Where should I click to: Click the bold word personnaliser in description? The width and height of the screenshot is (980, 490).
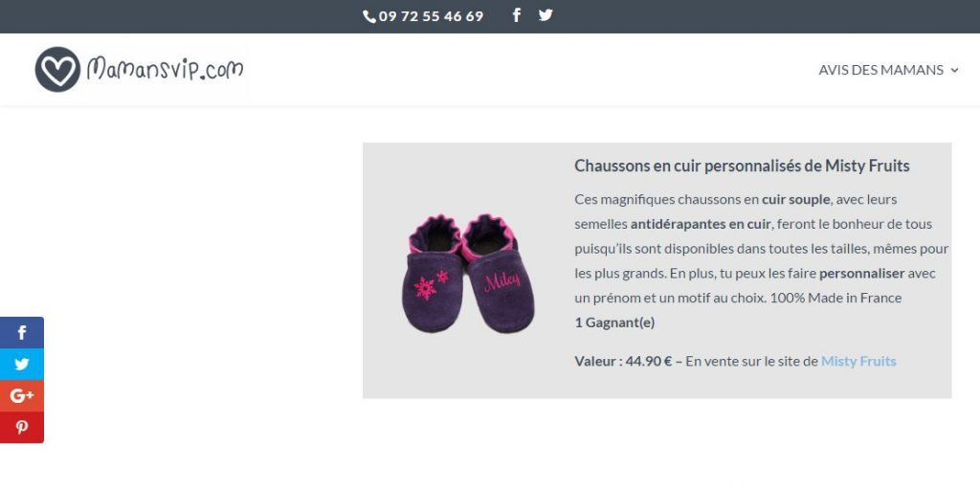pyautogui.click(x=862, y=274)
